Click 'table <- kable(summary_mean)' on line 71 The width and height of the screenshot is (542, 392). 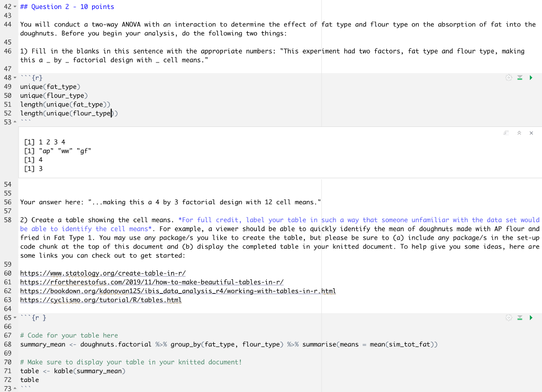pyautogui.click(x=73, y=371)
